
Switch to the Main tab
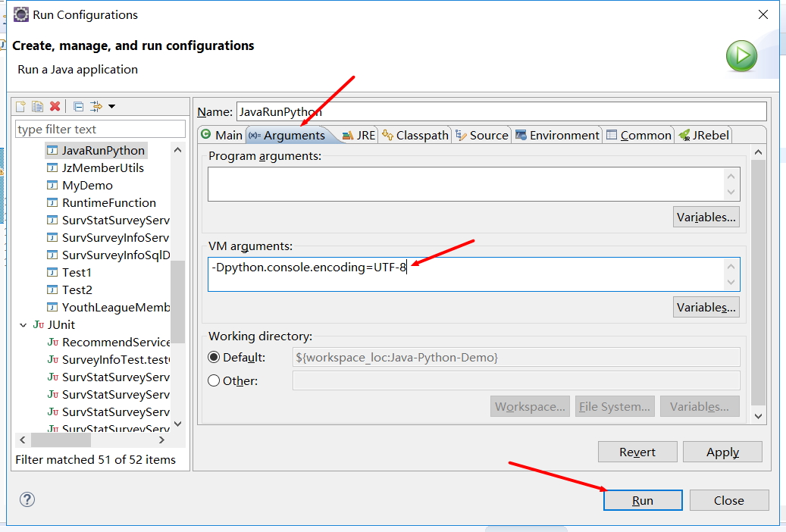[x=221, y=135]
